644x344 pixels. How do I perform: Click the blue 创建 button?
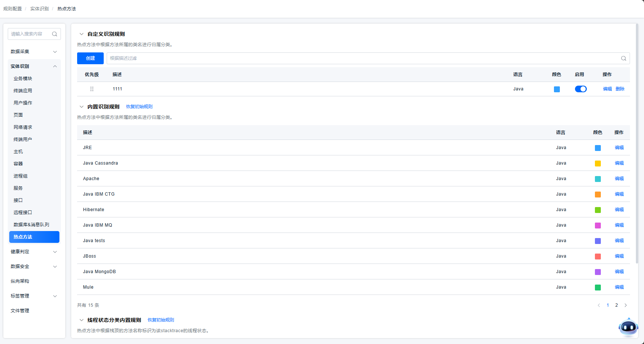(x=90, y=58)
